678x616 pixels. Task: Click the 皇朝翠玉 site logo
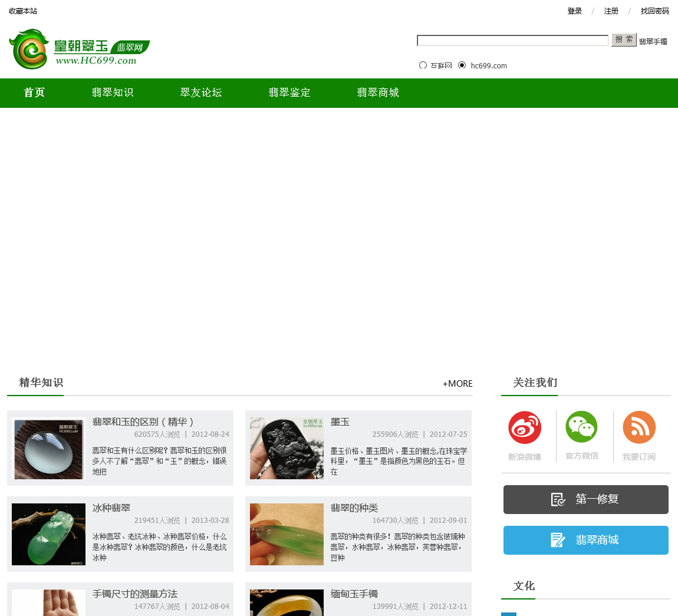[x=79, y=49]
